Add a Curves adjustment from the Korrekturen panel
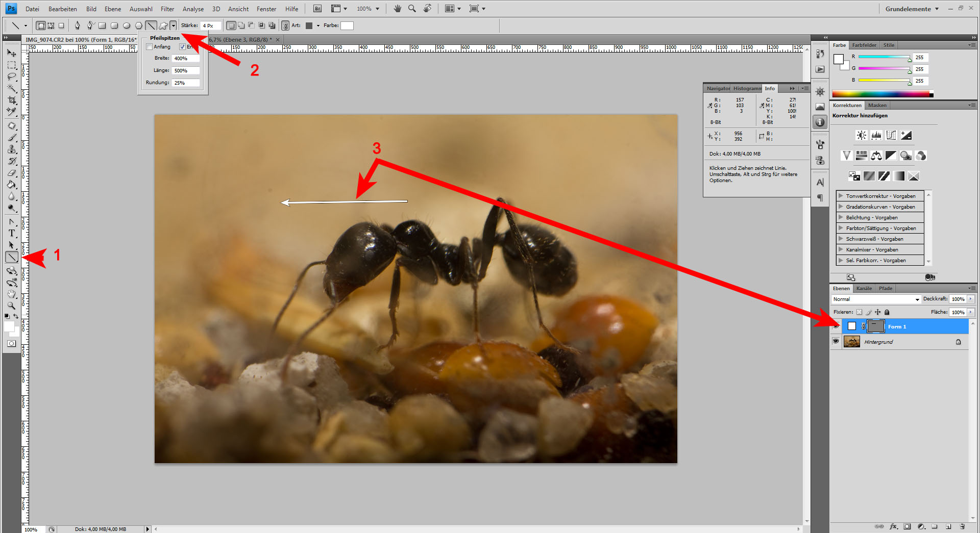 coord(891,135)
